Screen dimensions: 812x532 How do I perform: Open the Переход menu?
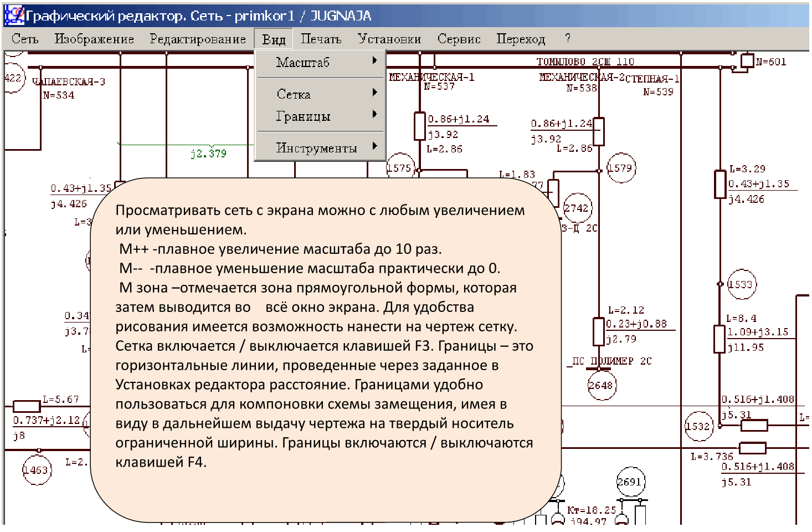coord(521,39)
